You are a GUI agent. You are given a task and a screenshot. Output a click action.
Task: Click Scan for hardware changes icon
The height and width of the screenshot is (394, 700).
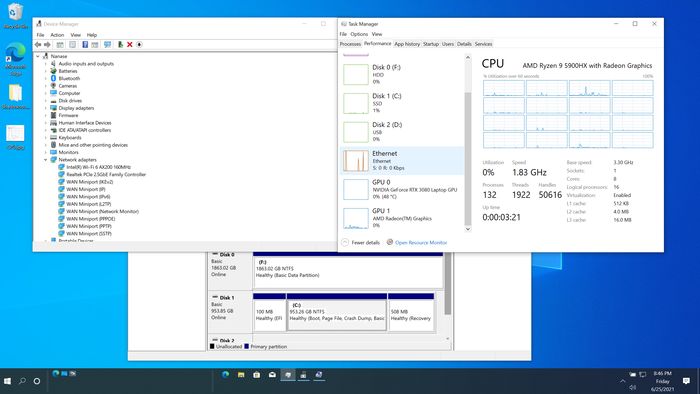tap(108, 45)
